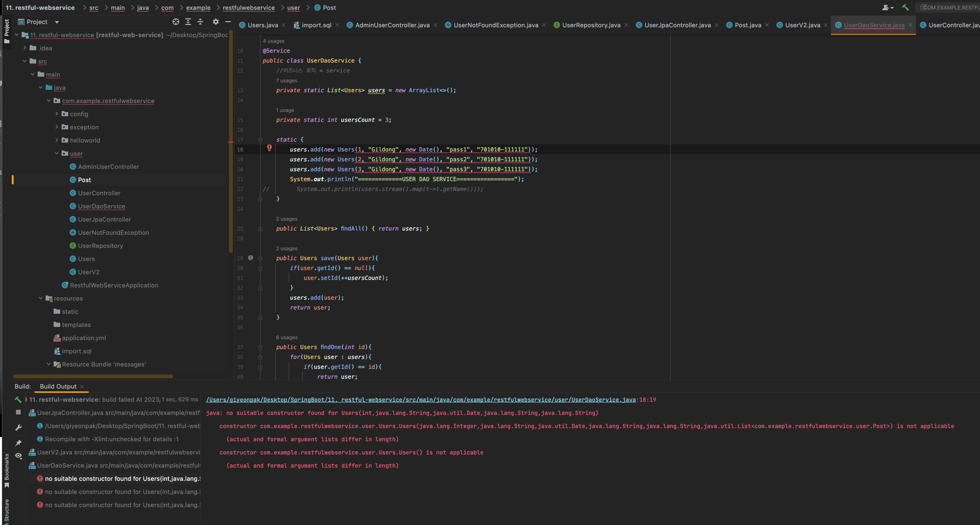Click in the code at line 33 users.add(user)
This screenshot has width=980, height=525.
coord(317,298)
